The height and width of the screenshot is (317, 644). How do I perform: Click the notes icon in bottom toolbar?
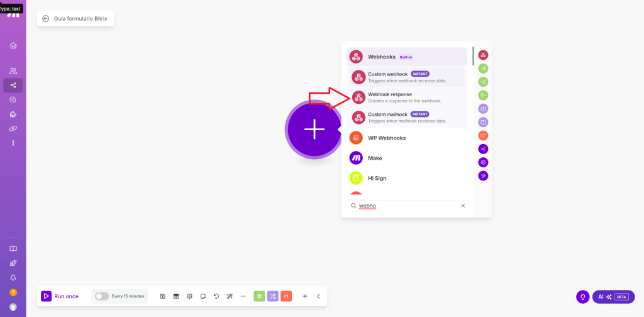[203, 296]
